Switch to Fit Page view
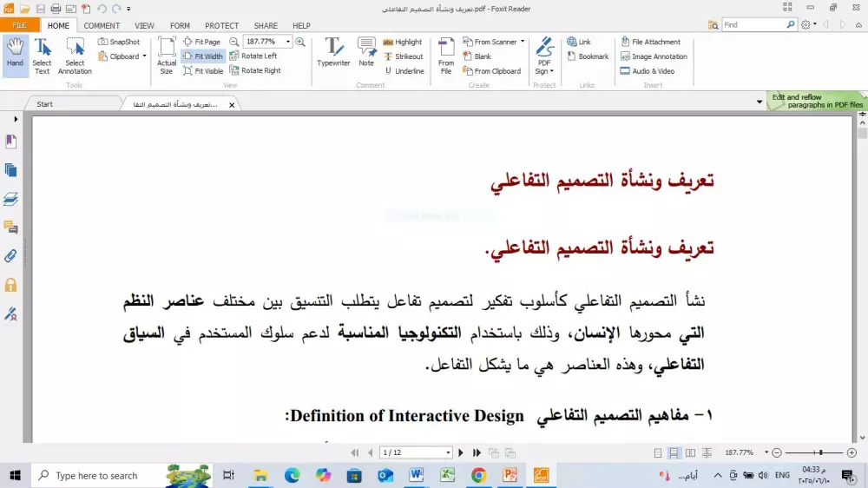Image resolution: width=868 pixels, height=488 pixels. tap(202, 42)
